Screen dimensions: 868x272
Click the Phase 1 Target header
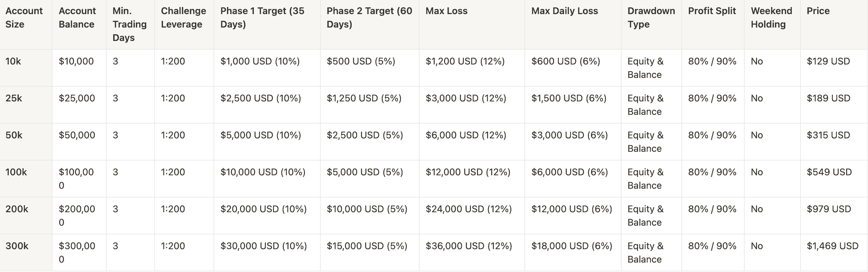(x=262, y=17)
